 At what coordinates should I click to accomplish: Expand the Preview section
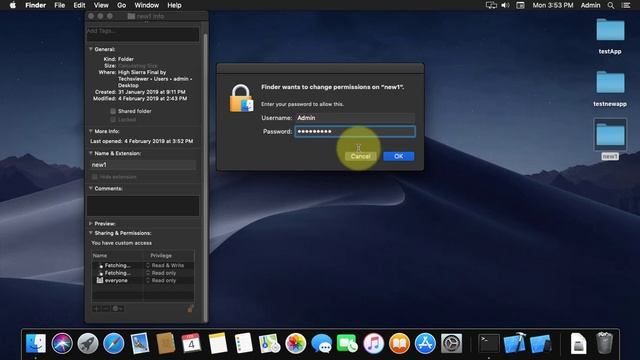[x=91, y=224]
